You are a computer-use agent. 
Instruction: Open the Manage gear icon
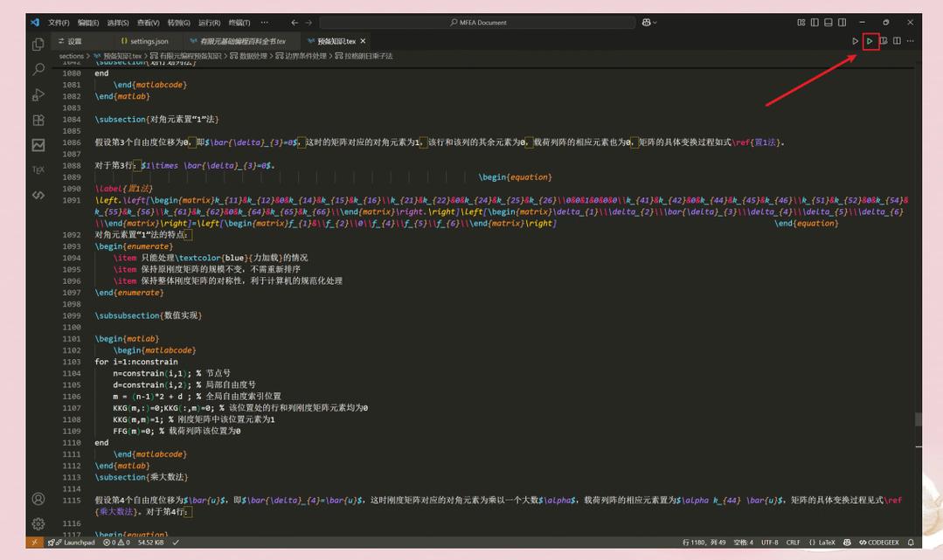[38, 524]
